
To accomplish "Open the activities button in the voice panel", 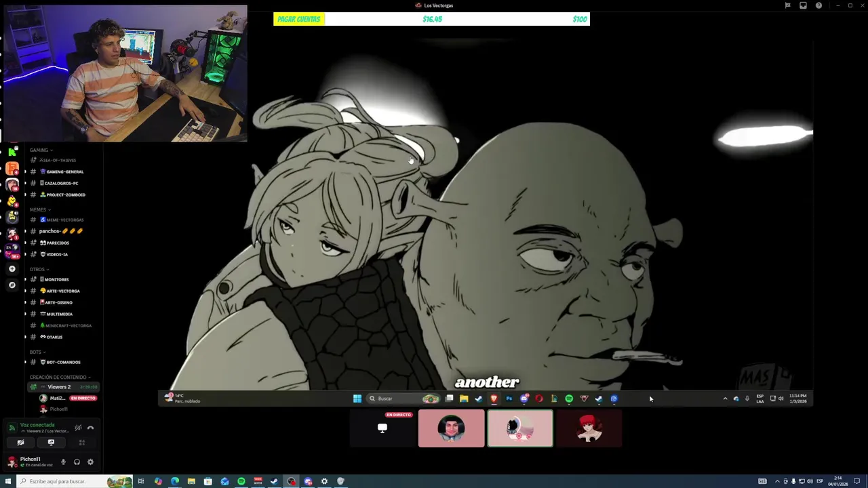I will pyautogui.click(x=81, y=442).
